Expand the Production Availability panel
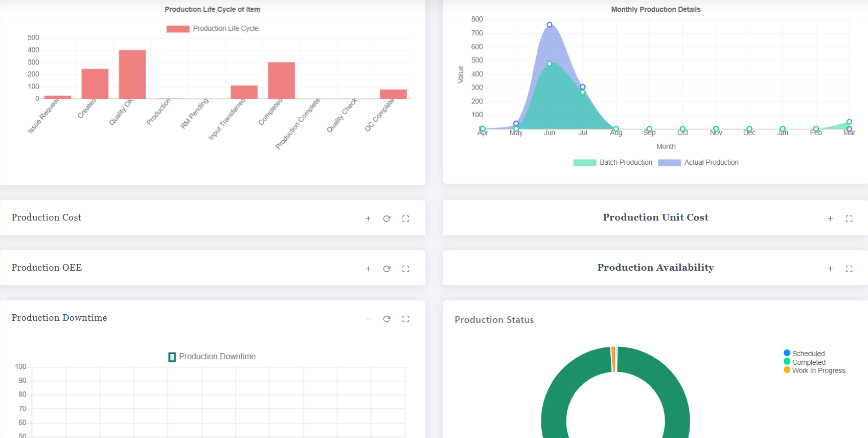This screenshot has height=438, width=868. (830, 269)
